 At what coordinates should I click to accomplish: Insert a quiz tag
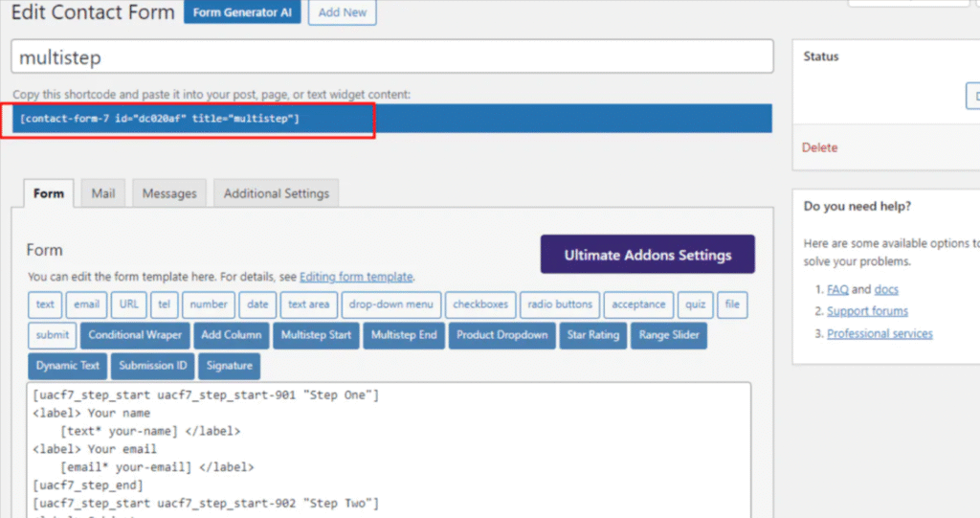tap(695, 304)
